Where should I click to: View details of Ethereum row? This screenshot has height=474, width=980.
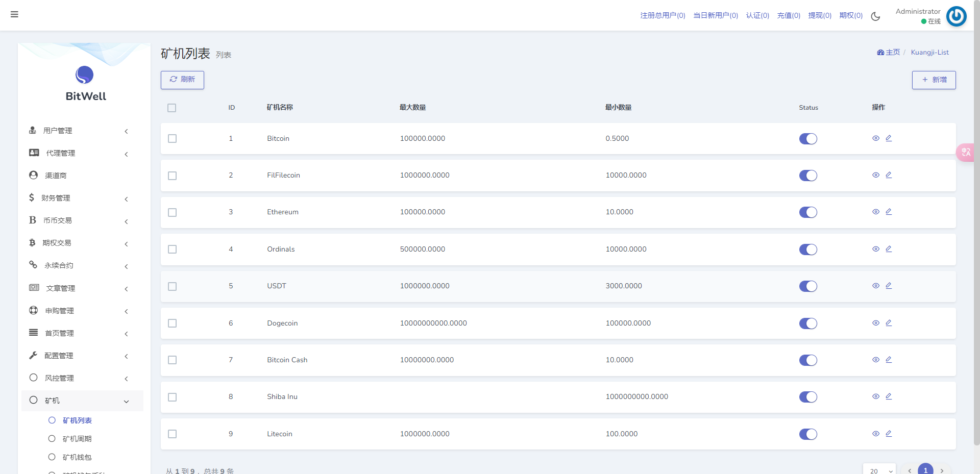point(876,212)
